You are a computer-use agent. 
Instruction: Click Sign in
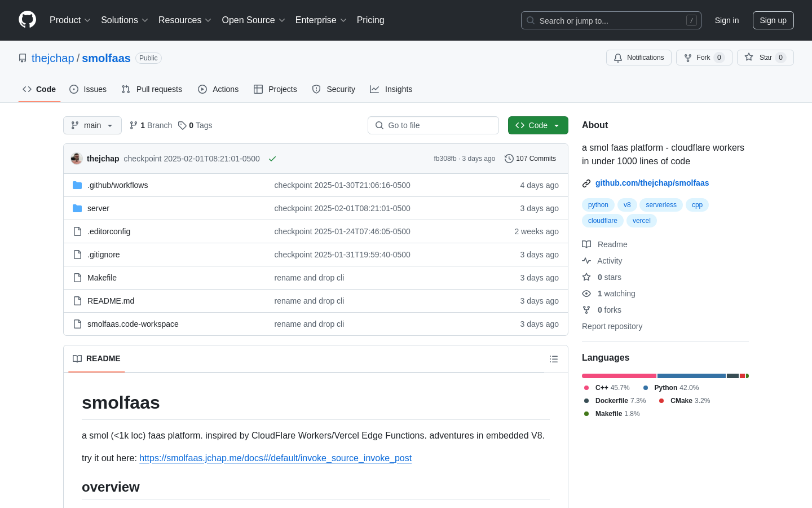point(727,20)
